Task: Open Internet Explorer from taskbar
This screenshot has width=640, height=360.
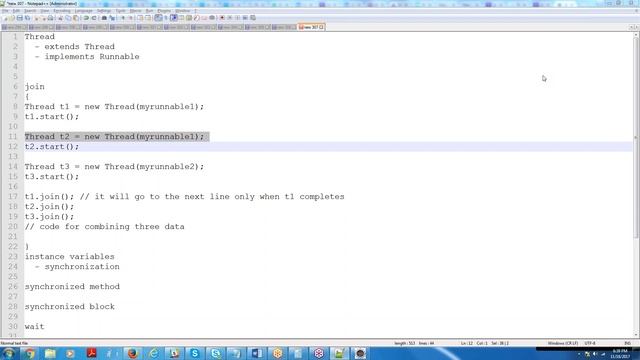Action: click(x=153, y=353)
